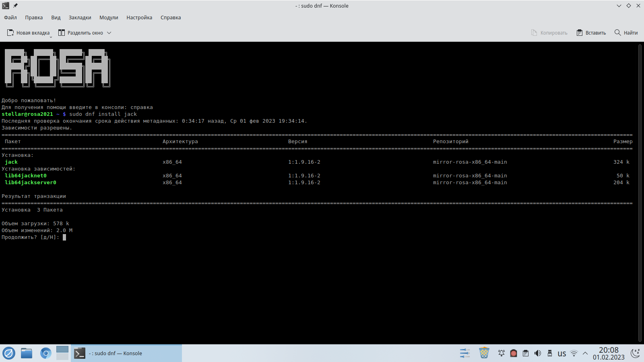Click the 'sudo dnf install jack' command text
644x362 pixels.
click(x=103, y=114)
